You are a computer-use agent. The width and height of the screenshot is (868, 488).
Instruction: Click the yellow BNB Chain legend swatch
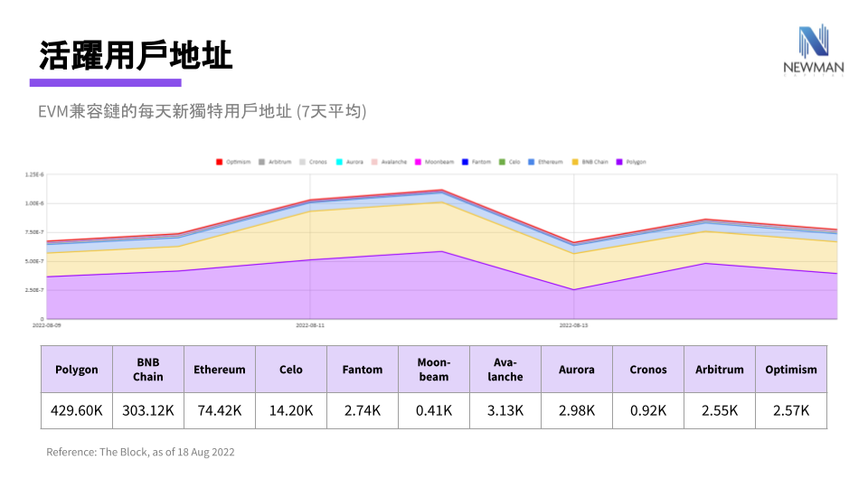(x=575, y=162)
